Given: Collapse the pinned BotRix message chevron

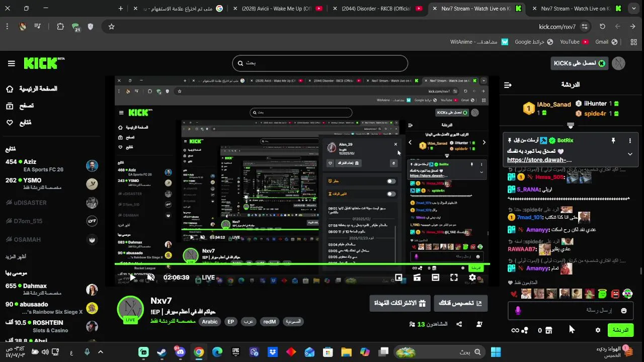Looking at the screenshot, I should [630, 154].
